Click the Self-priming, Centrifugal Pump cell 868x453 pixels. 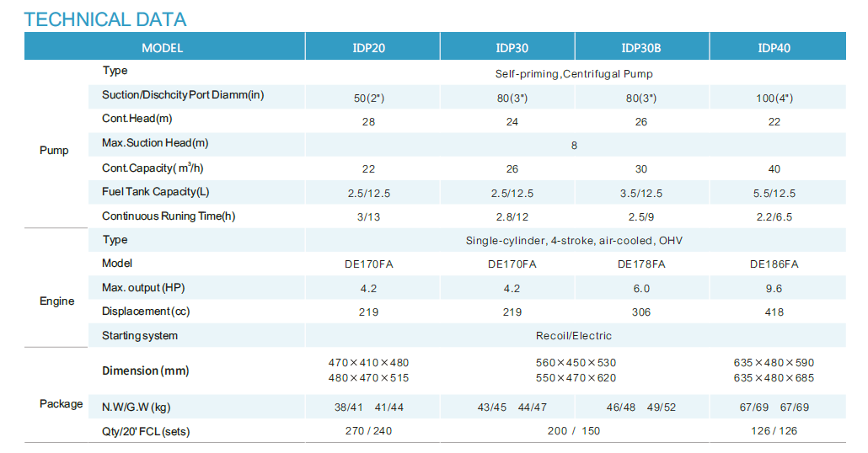pyautogui.click(x=574, y=74)
